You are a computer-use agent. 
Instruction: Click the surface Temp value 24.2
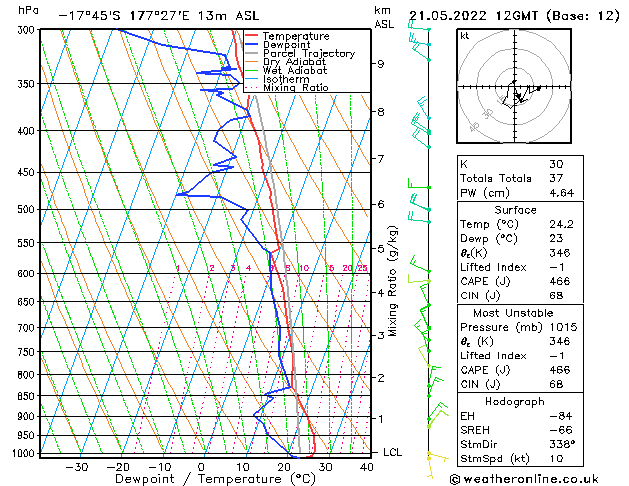pos(562,224)
